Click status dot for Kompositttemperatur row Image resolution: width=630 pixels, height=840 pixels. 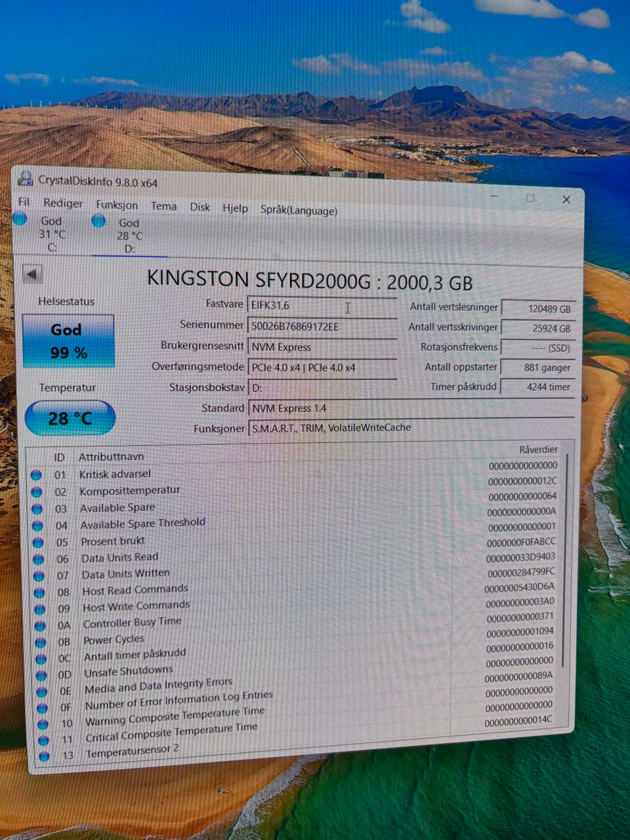pos(37,492)
